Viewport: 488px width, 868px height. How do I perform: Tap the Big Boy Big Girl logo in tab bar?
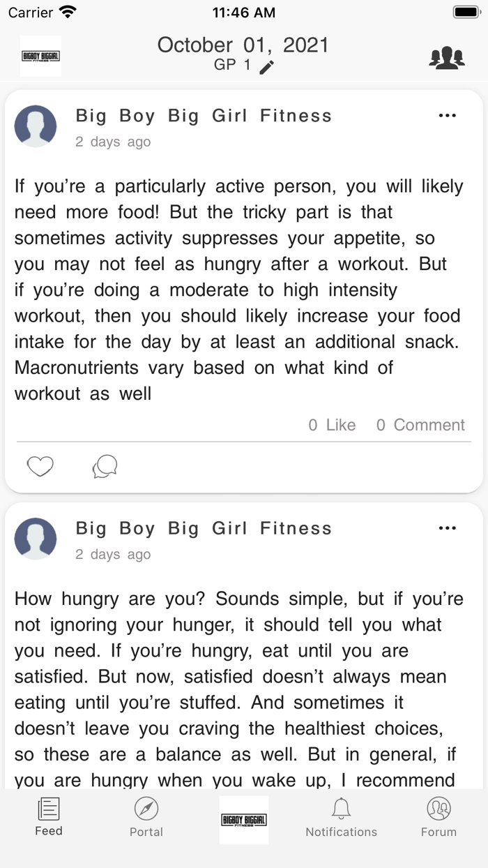pyautogui.click(x=243, y=819)
